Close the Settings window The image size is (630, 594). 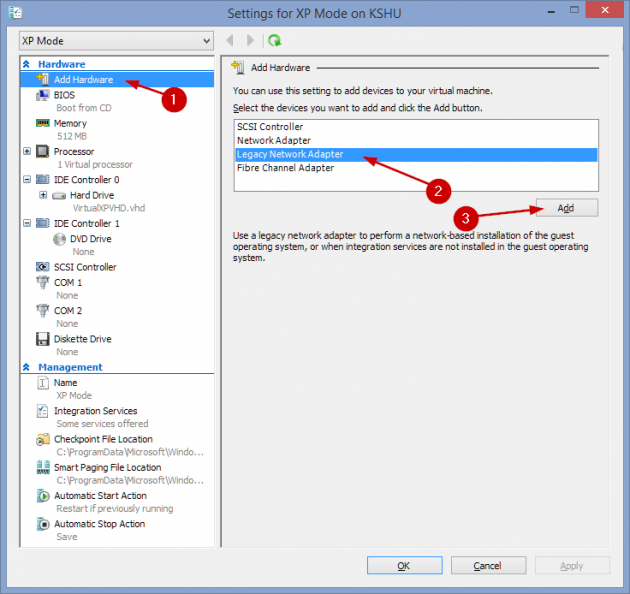tap(605, 10)
